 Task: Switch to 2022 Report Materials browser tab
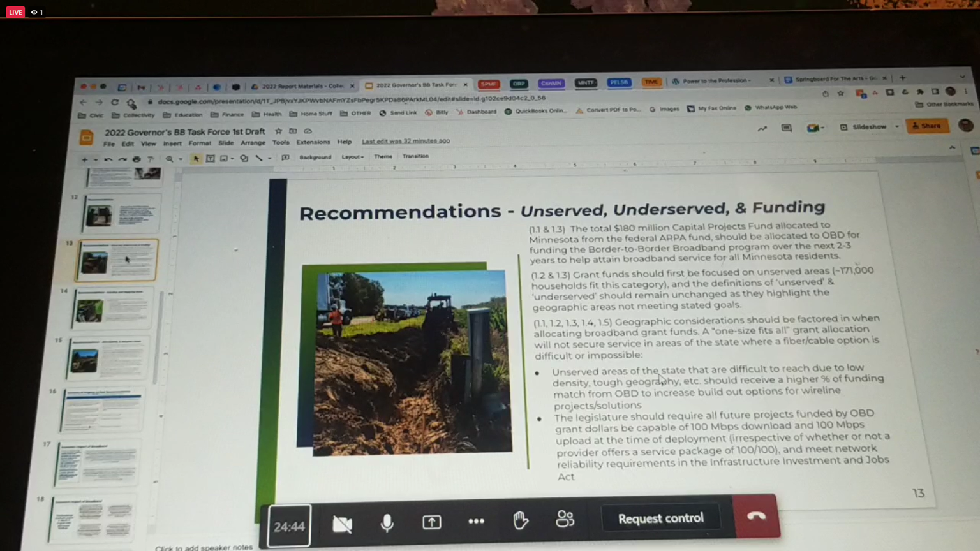(x=301, y=86)
